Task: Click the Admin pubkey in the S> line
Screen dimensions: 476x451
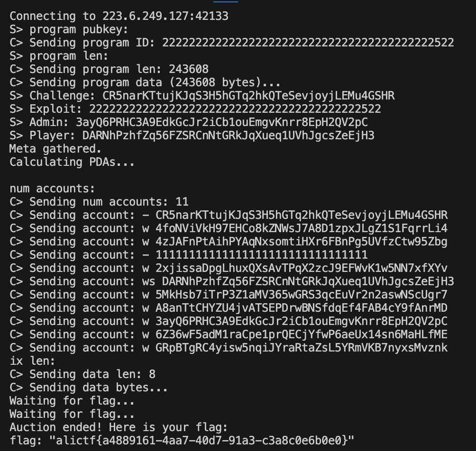Action: [x=221, y=122]
